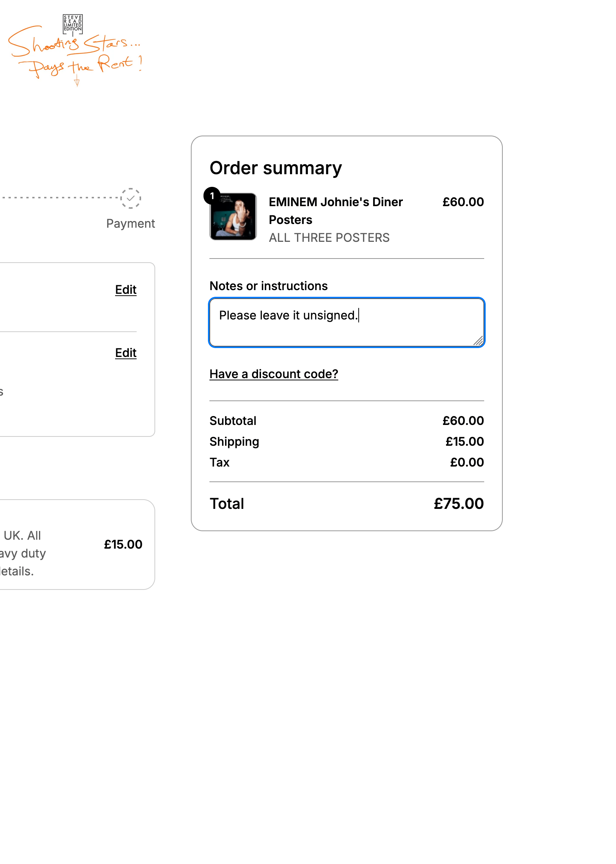616x864 pixels.
Task: Click the £60.00 Subtotal amount
Action: click(463, 420)
